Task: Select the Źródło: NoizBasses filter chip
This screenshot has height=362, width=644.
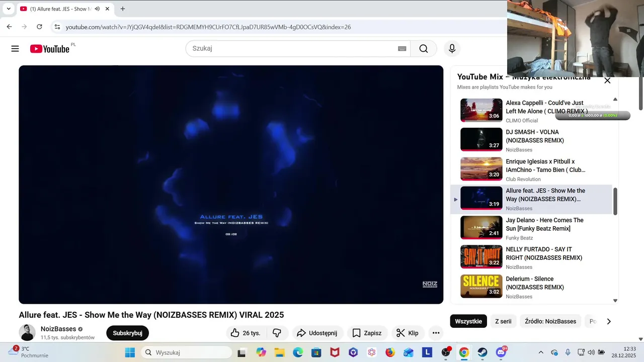Action: pos(550,321)
